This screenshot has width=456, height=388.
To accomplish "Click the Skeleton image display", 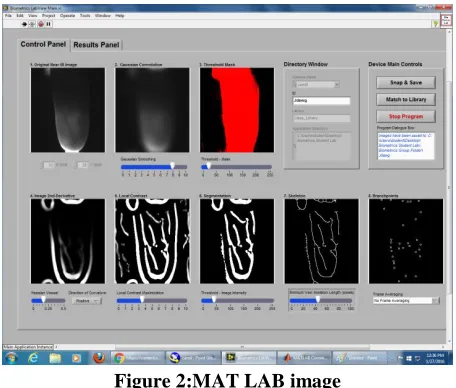I will [x=322, y=241].
